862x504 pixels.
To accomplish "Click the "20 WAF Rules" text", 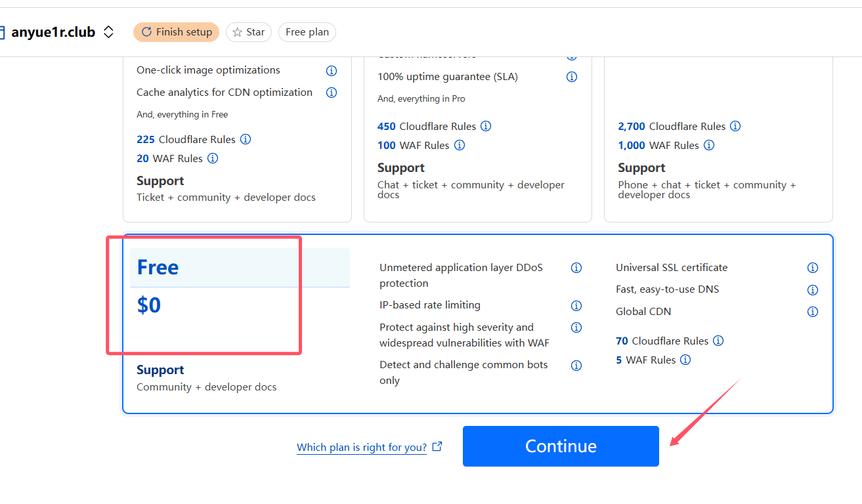I will tap(169, 158).
